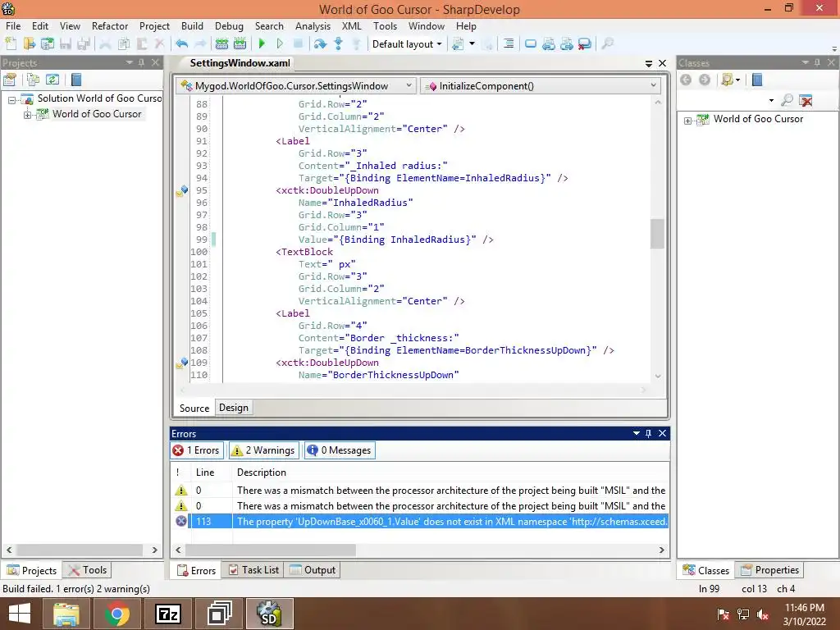Open the Build menu
The image size is (840, 630).
point(192,25)
